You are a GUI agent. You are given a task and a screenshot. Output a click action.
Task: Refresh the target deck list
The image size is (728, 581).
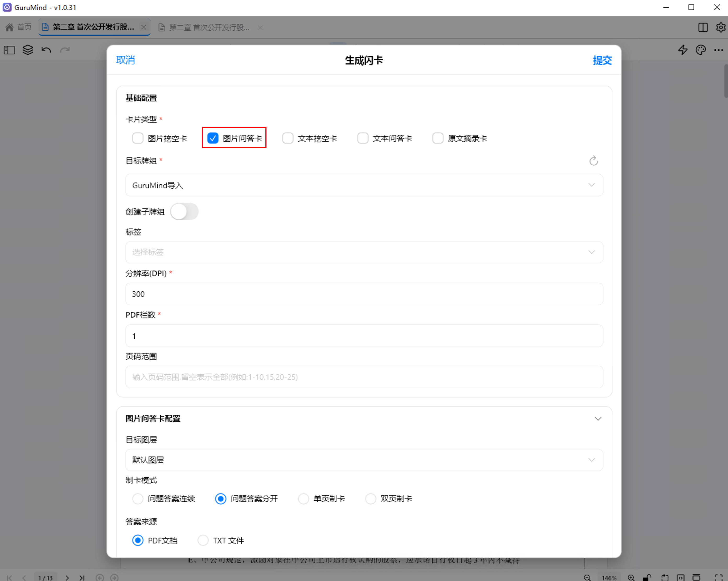(x=594, y=161)
